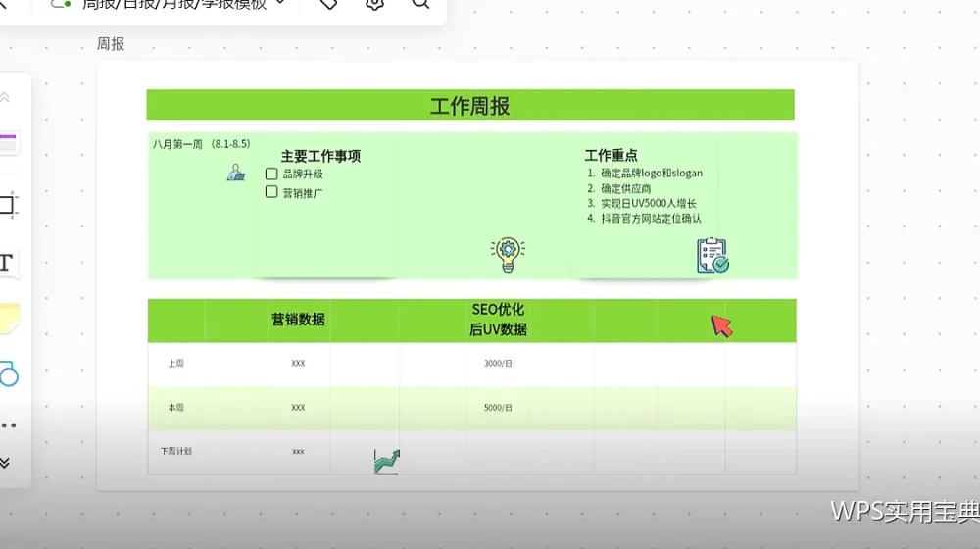Check the 品牌升级 checkbox
The image size is (980, 549).
coord(271,174)
